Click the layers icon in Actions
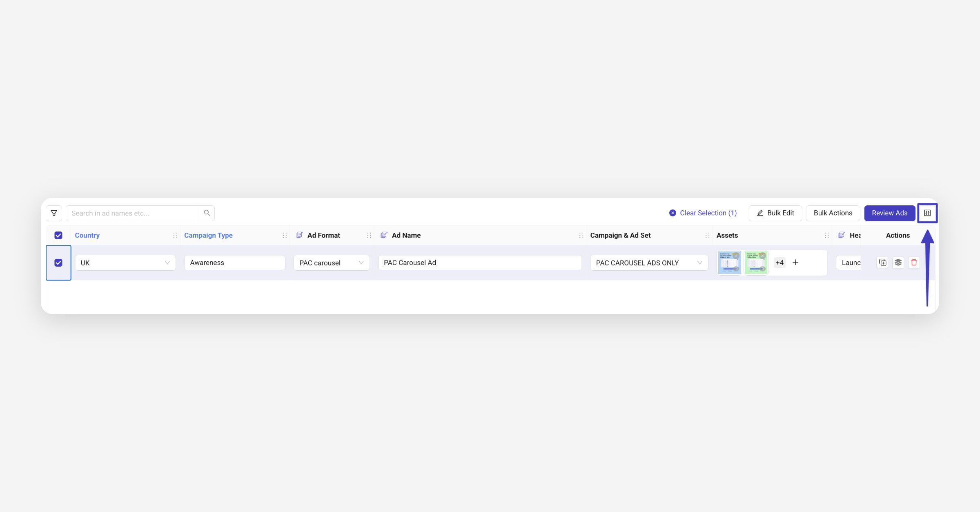 coord(898,263)
